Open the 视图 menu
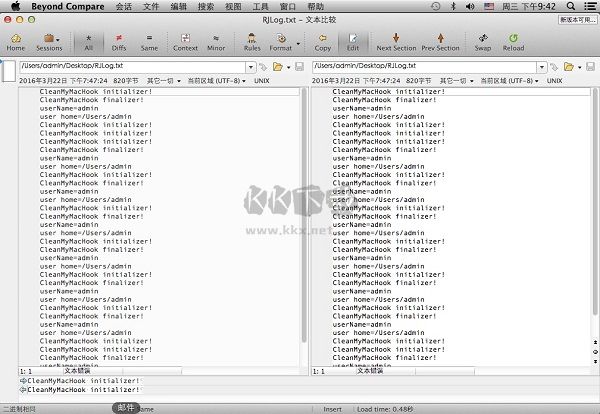The height and width of the screenshot is (414, 600). pos(233,6)
